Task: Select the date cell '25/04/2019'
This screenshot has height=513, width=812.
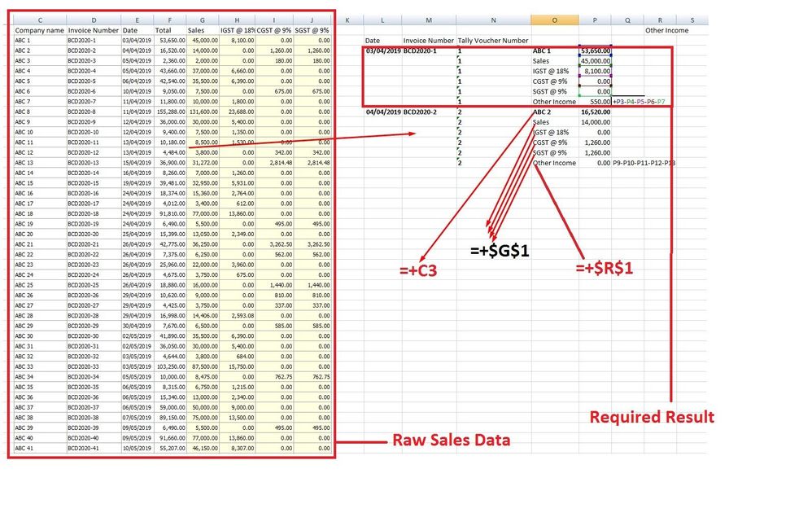Action: [x=138, y=235]
